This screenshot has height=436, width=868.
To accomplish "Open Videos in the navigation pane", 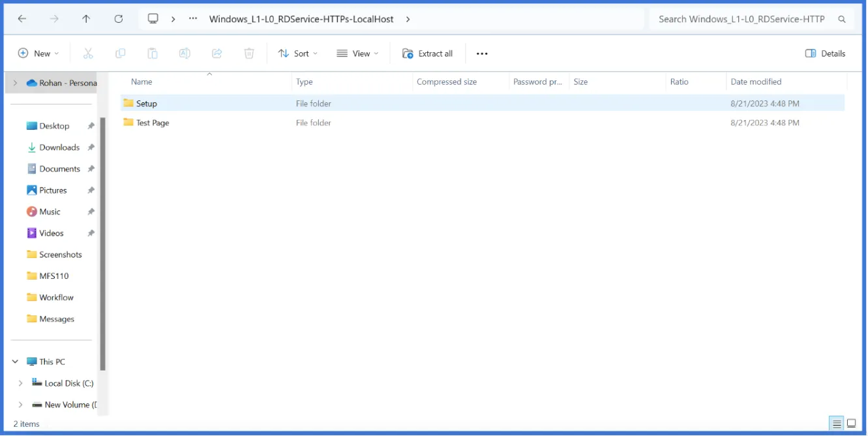I will (x=51, y=233).
